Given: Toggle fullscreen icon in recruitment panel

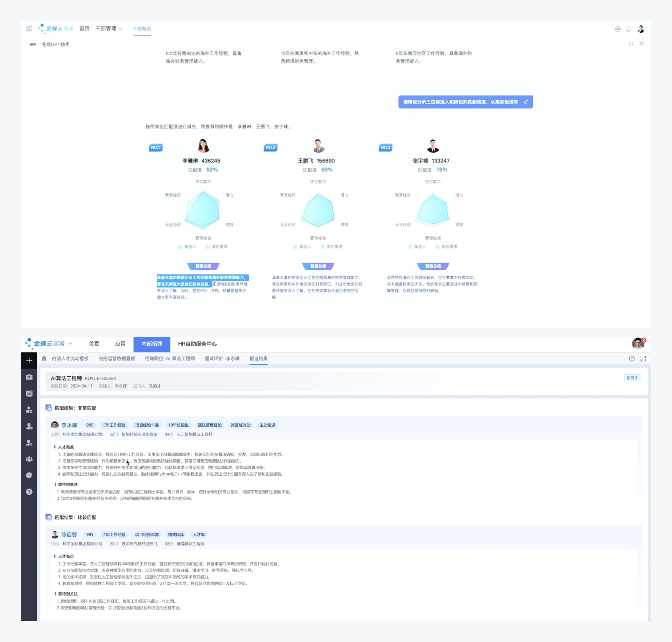Looking at the screenshot, I should point(643,358).
